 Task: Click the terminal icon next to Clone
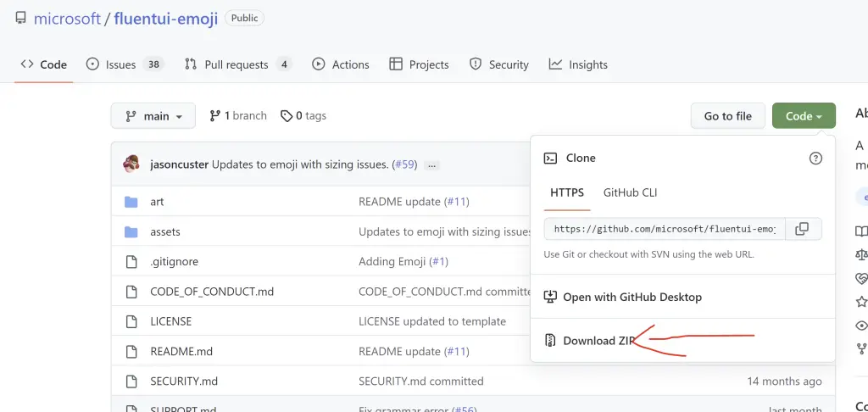click(x=550, y=159)
